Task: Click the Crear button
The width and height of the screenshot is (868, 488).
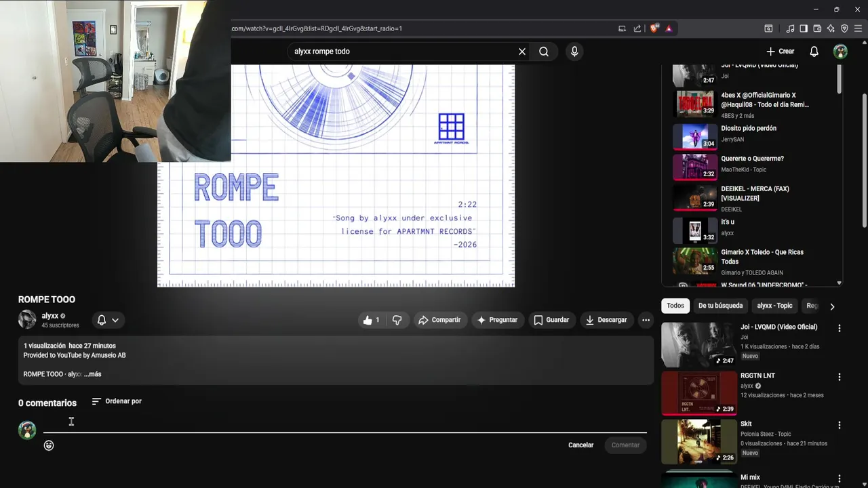Action: coord(780,52)
